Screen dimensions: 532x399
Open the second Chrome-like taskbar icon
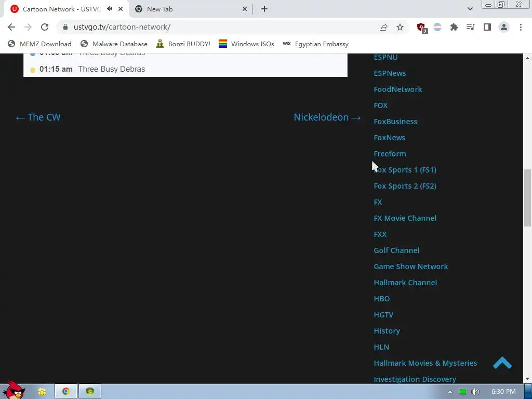pos(89,392)
